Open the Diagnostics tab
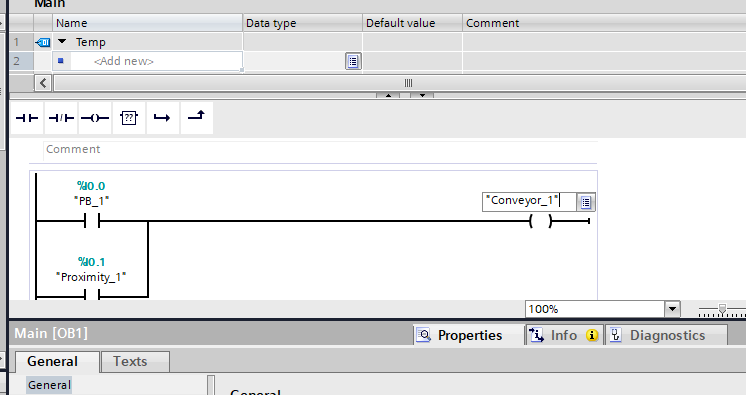The height and width of the screenshot is (395, 746). click(666, 336)
